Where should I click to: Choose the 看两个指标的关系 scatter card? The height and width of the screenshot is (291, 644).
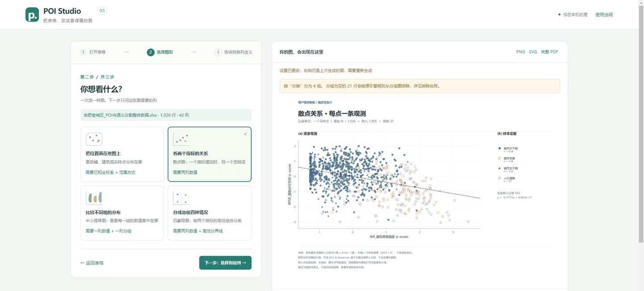click(x=210, y=154)
